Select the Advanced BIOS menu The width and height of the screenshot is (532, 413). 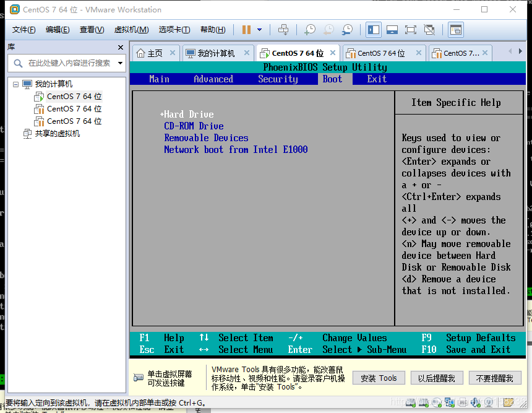[213, 79]
